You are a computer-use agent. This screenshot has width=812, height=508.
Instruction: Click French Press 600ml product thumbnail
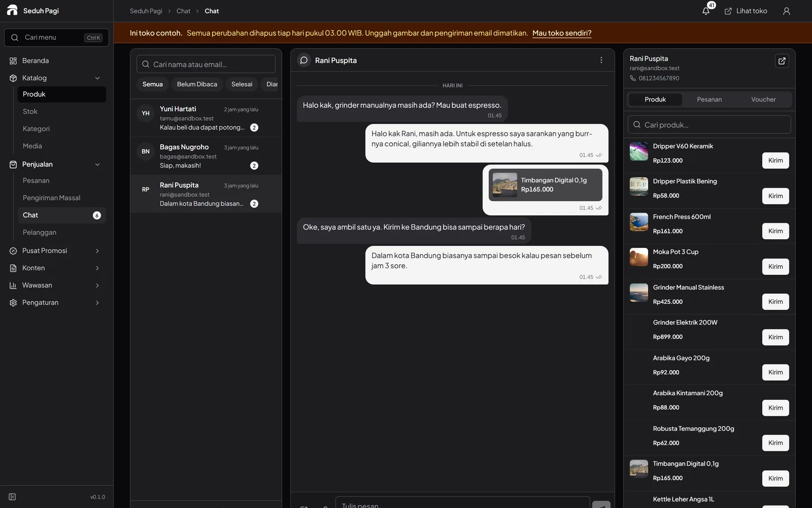tap(638, 222)
